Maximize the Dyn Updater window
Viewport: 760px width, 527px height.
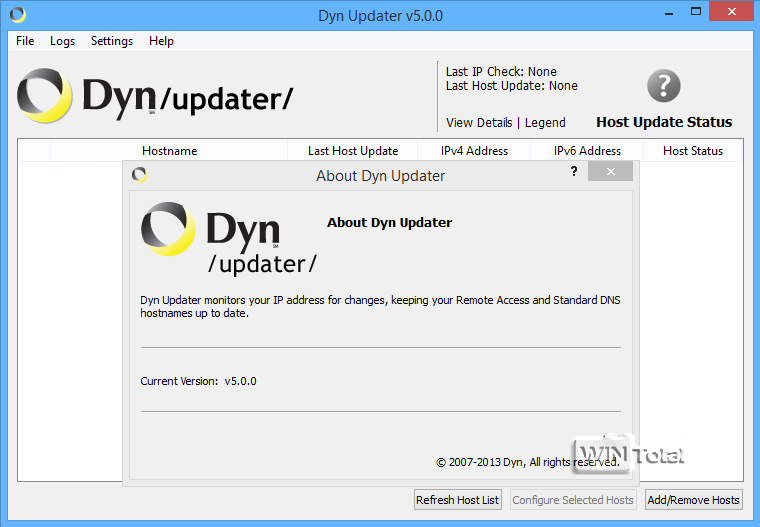pyautogui.click(x=696, y=12)
